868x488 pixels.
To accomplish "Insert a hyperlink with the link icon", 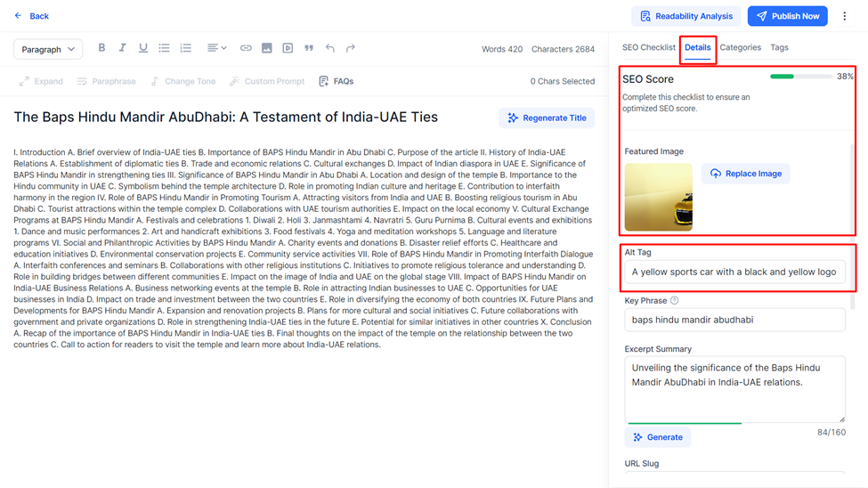I will point(246,48).
